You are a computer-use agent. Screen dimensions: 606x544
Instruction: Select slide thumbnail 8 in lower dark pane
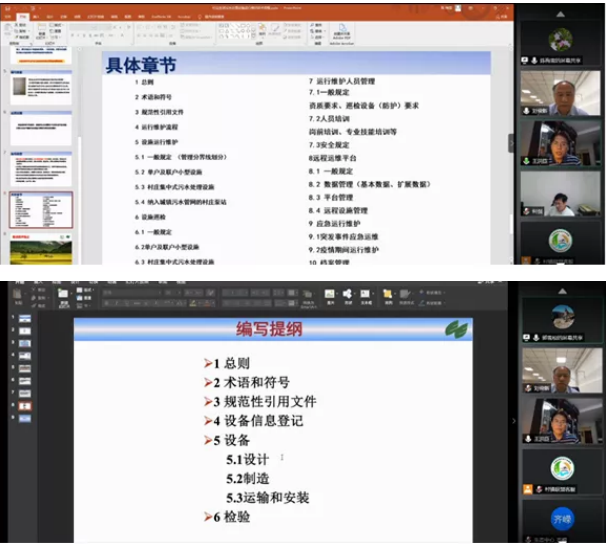[x=25, y=406]
